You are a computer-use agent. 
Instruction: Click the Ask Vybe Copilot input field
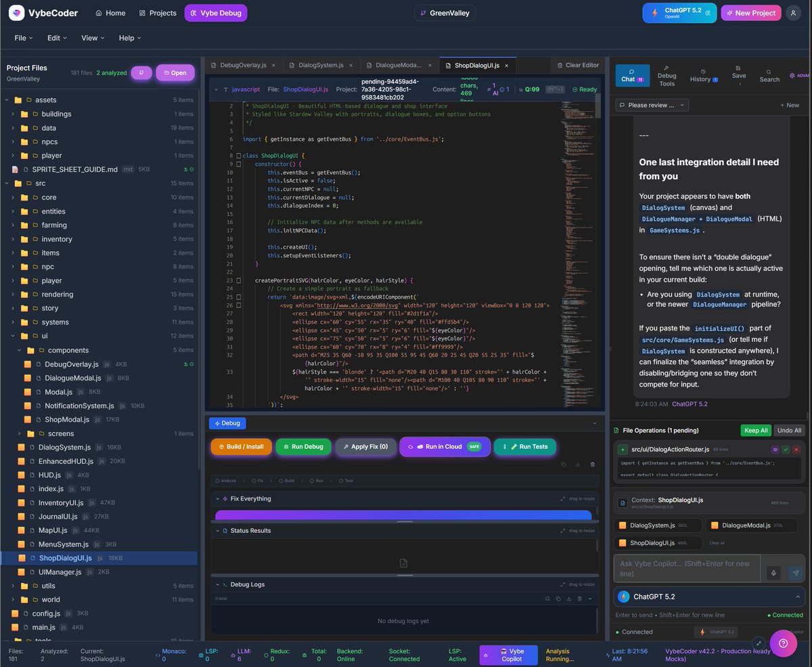coord(687,569)
